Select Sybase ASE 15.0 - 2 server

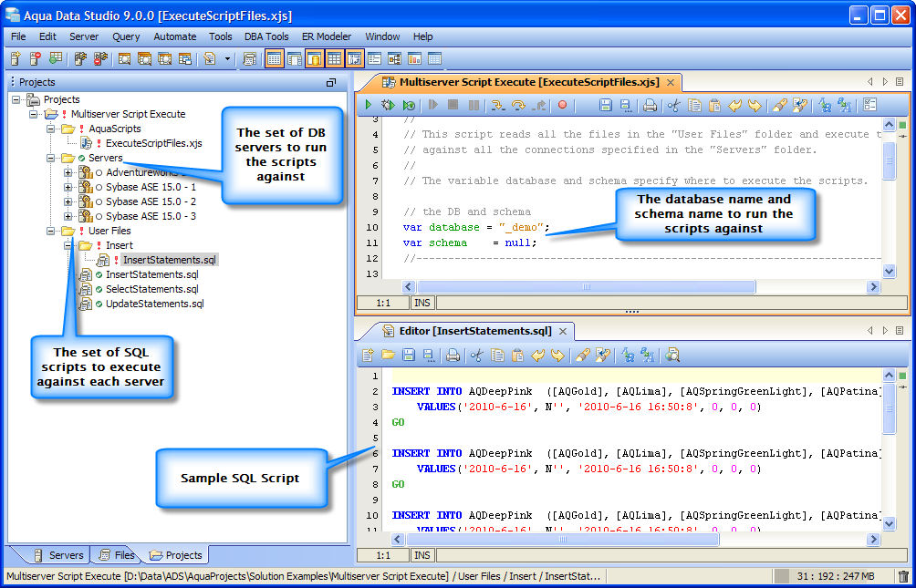click(151, 201)
